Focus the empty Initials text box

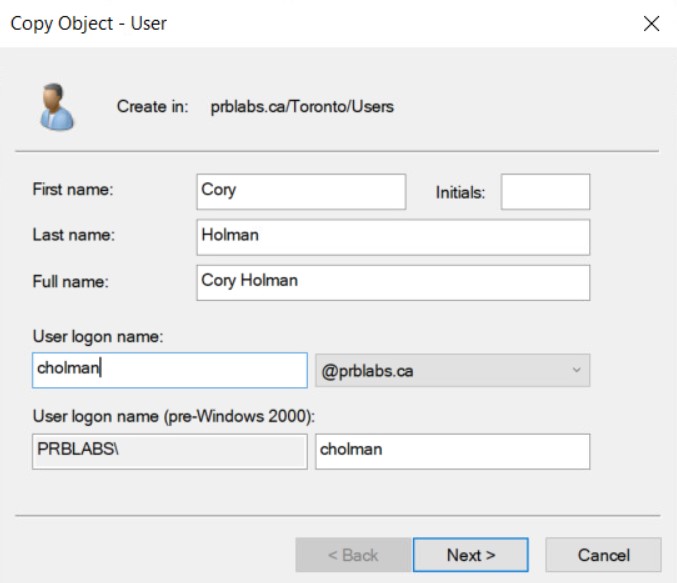pos(545,191)
